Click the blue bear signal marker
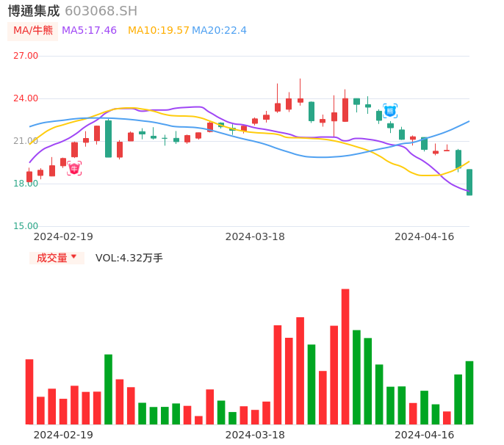The width and height of the screenshot is (504, 445). 390,111
